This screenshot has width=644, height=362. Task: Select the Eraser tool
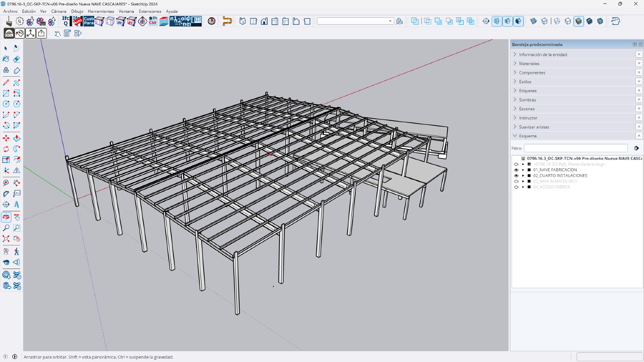coord(17,59)
